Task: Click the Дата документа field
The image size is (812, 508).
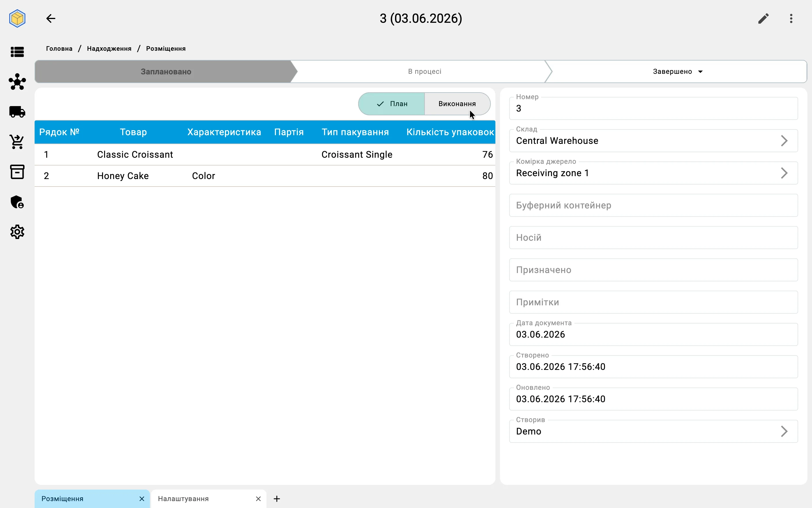Action: [x=653, y=334]
